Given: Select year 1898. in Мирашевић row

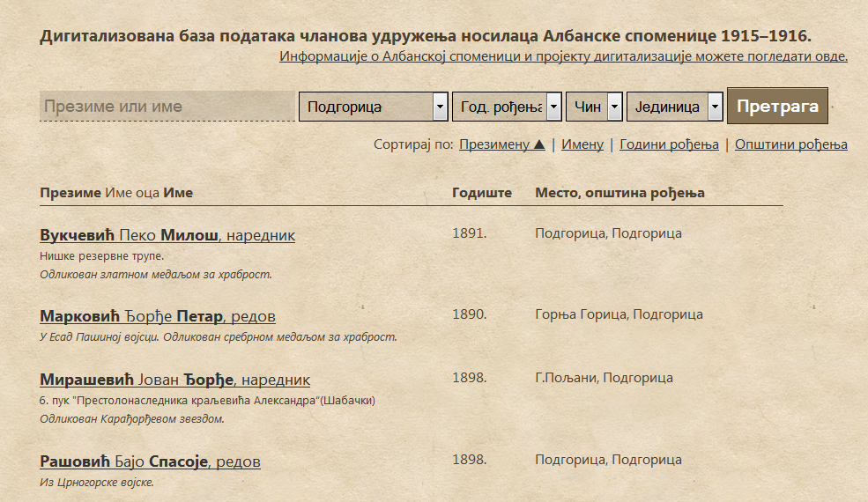Looking at the screenshot, I should point(470,378).
